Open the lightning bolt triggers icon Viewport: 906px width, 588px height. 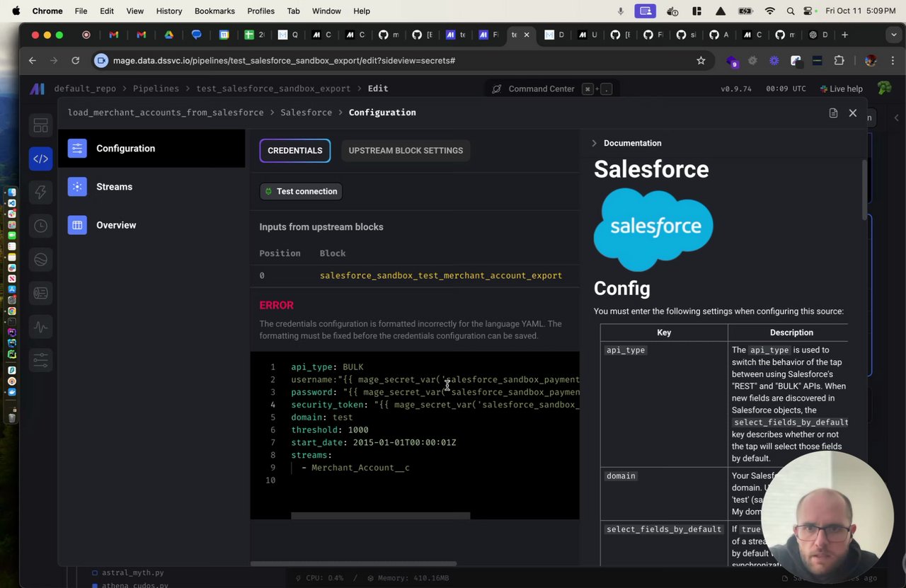[40, 192]
